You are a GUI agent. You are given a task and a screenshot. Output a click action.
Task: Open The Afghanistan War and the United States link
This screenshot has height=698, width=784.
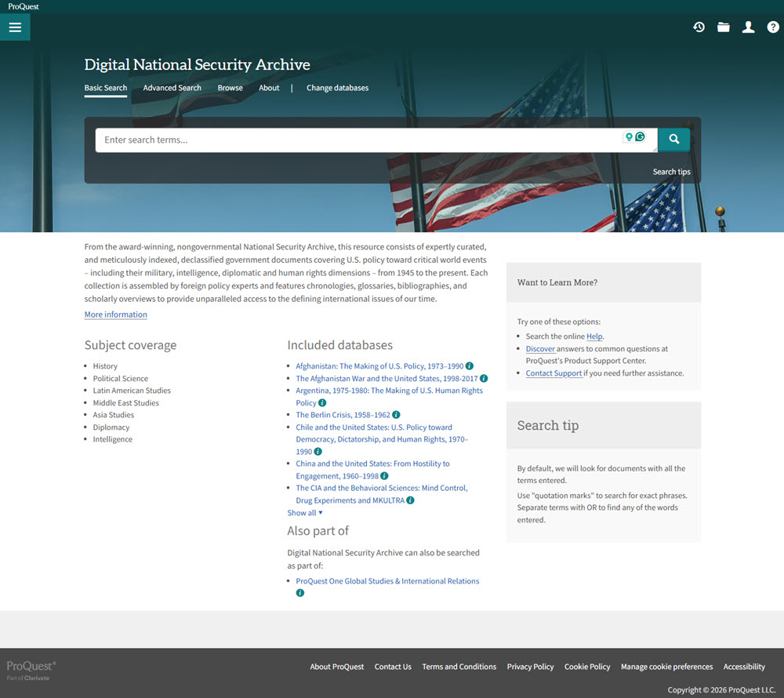pyautogui.click(x=387, y=379)
